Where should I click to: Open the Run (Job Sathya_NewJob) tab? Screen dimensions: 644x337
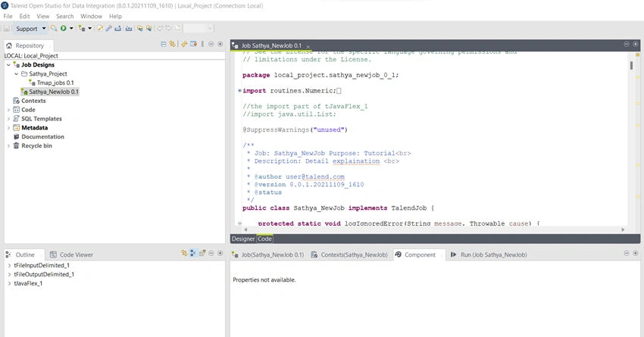pyautogui.click(x=489, y=255)
